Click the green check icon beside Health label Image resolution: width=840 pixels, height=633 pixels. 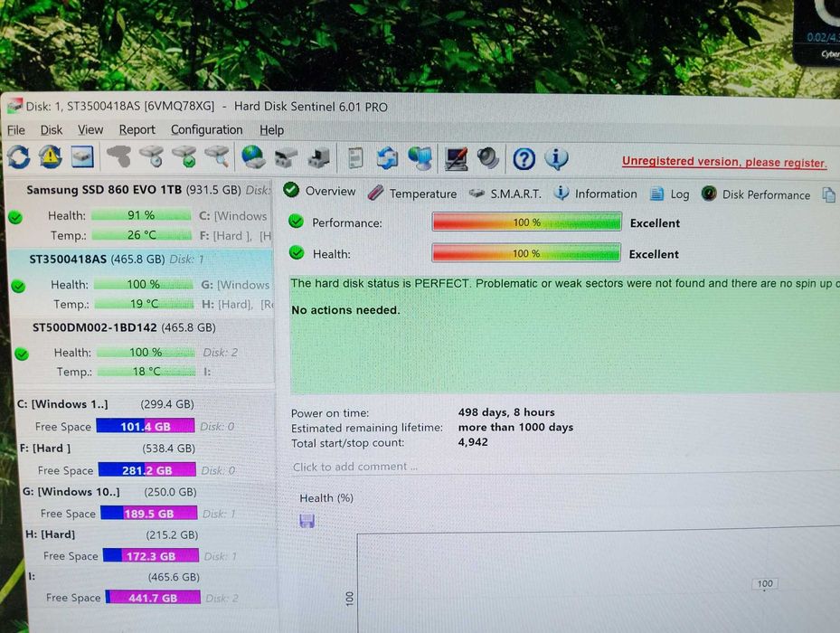[297, 252]
